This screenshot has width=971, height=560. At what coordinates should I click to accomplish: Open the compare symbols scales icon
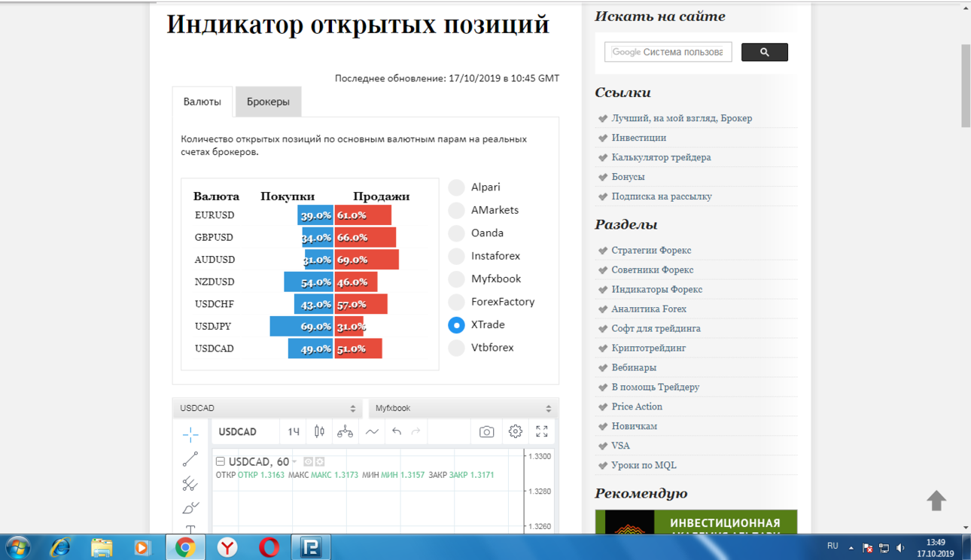click(x=345, y=431)
